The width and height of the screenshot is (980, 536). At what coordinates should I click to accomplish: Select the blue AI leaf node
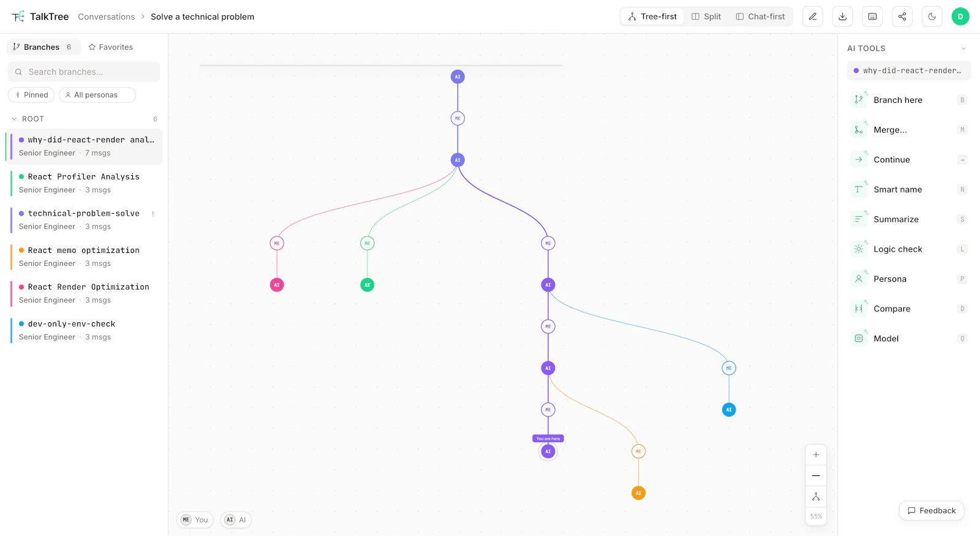click(729, 410)
